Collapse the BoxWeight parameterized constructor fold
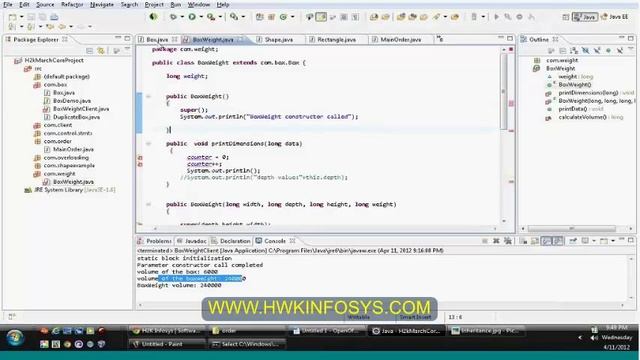Screen dimensions: 640x360 click(149, 204)
